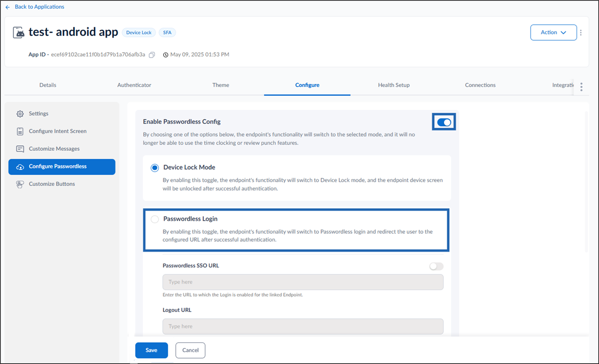Click the Configure Passwordless cloud icon
The width and height of the screenshot is (599, 364).
(20, 166)
